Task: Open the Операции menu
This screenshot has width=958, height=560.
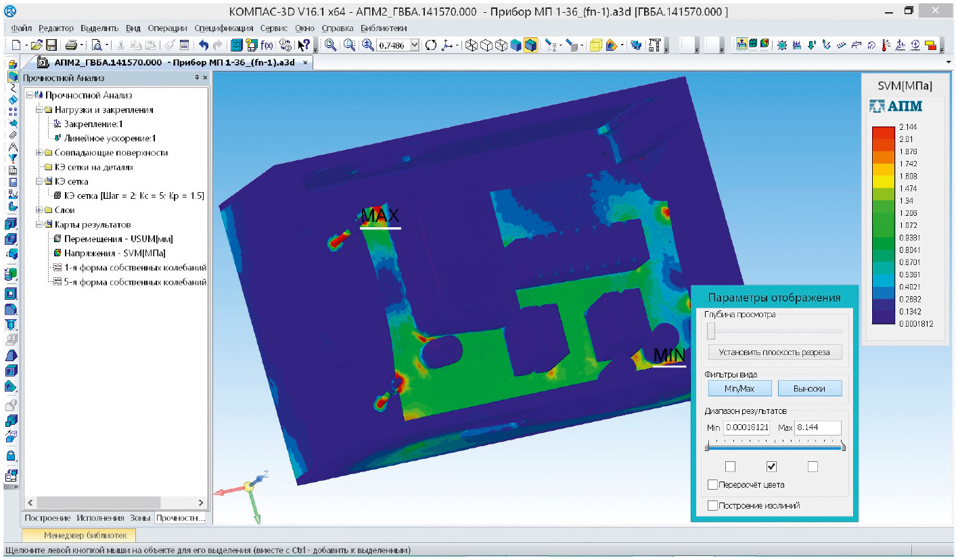Action: coord(166,28)
